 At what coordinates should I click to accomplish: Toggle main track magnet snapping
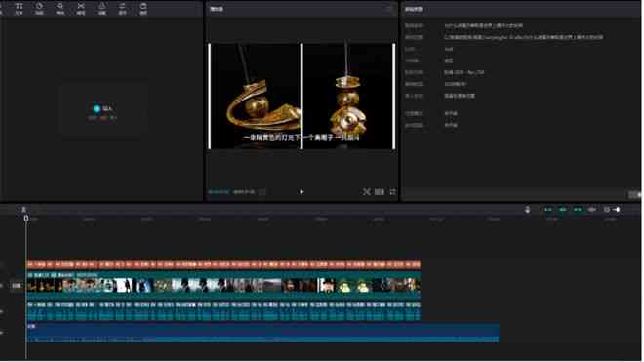click(x=548, y=210)
